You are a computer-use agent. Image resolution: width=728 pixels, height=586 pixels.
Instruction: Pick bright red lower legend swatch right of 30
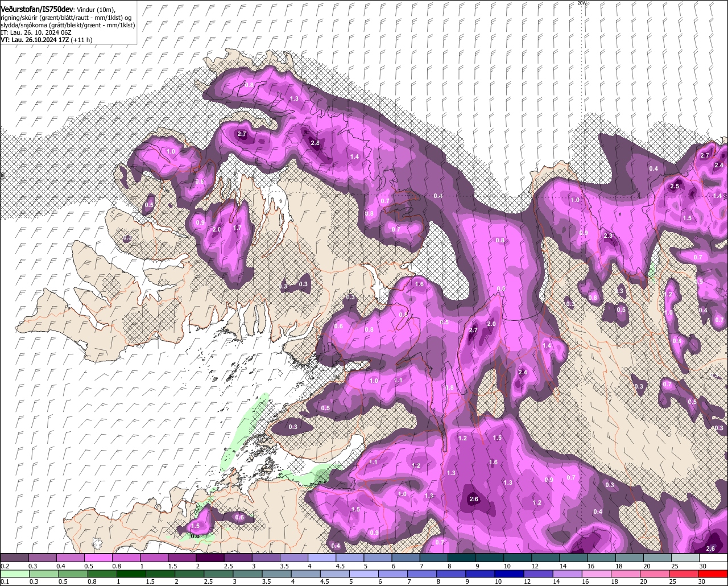pos(714,573)
